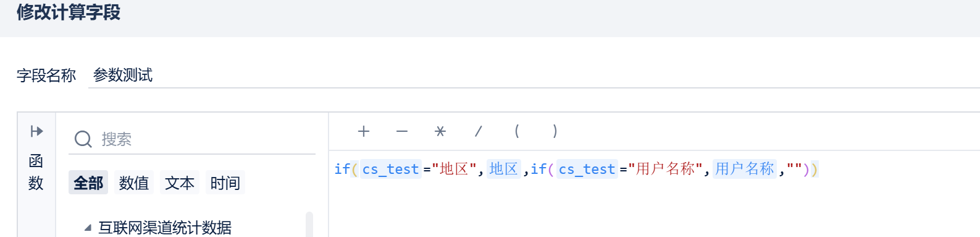Collapse the function panel arrow icon
This screenshot has width=980, height=237.
point(36,131)
